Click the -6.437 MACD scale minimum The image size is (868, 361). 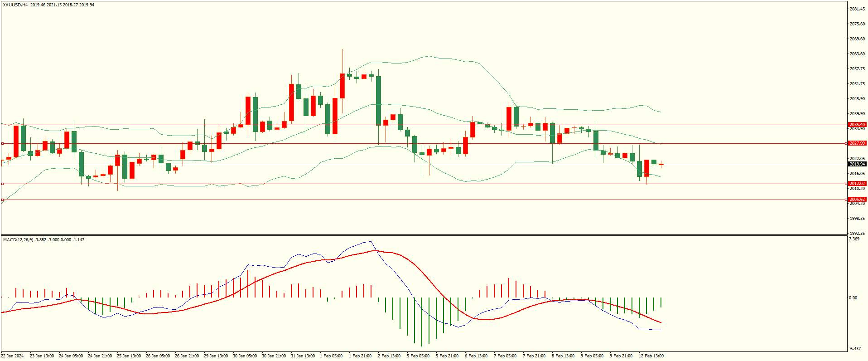click(855, 349)
